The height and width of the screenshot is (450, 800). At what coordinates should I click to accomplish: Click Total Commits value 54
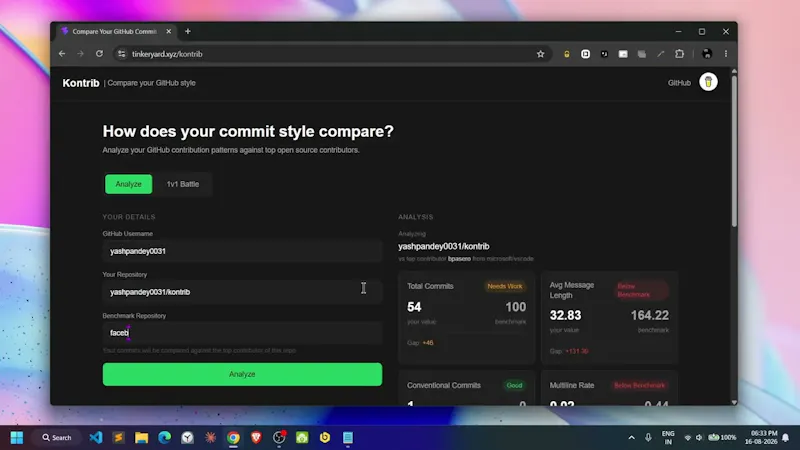pos(414,307)
